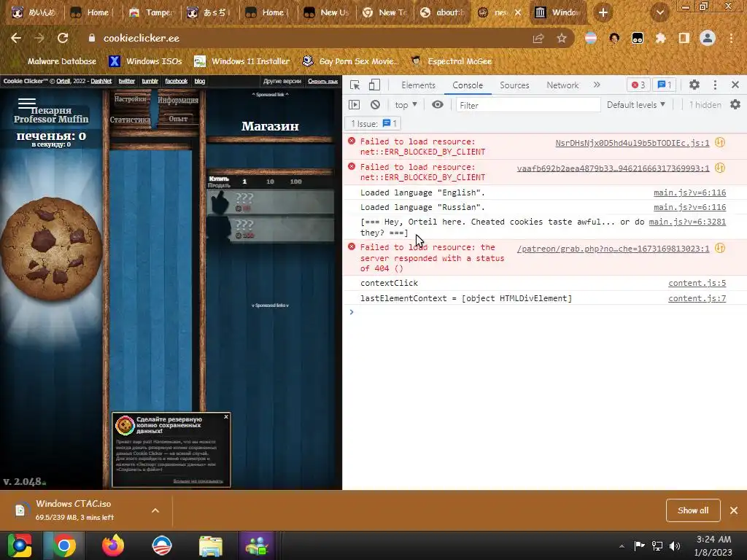This screenshot has width=747, height=560.
Task: Switch to the Console tab
Action: point(468,85)
